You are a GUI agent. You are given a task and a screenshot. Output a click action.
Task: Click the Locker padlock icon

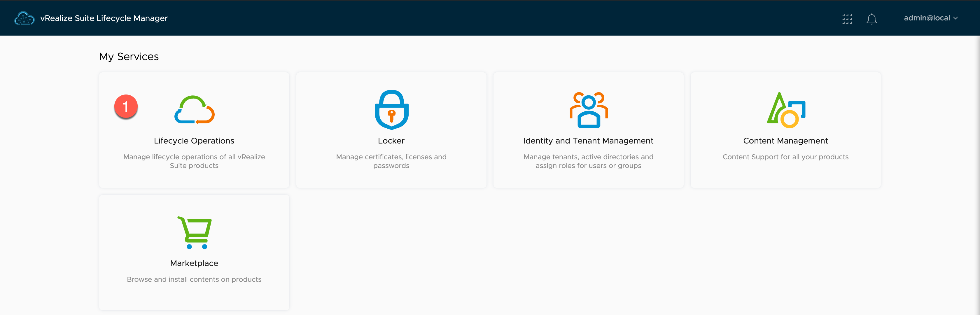(x=391, y=110)
